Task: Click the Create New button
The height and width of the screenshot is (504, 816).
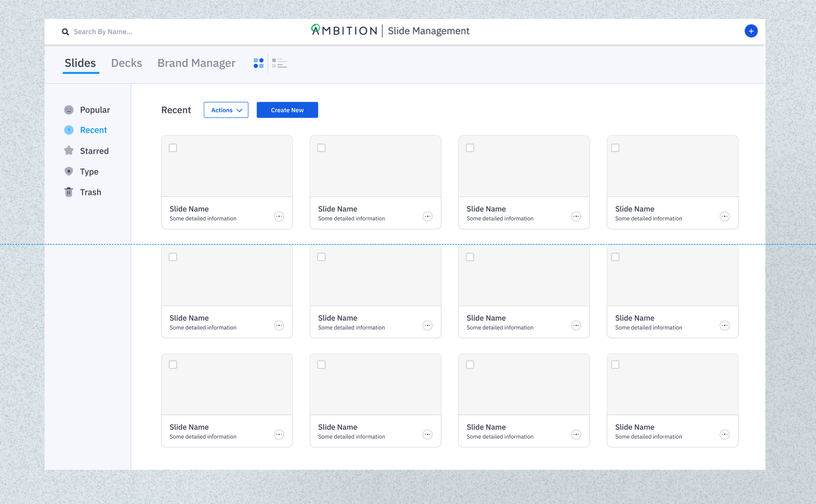Action: coord(287,110)
